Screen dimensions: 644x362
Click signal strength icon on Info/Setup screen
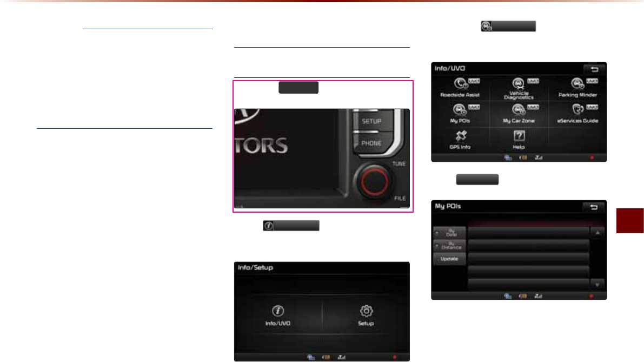[x=341, y=358]
